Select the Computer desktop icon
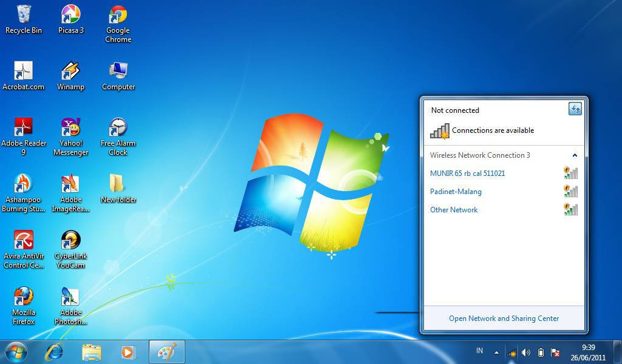 118,76
